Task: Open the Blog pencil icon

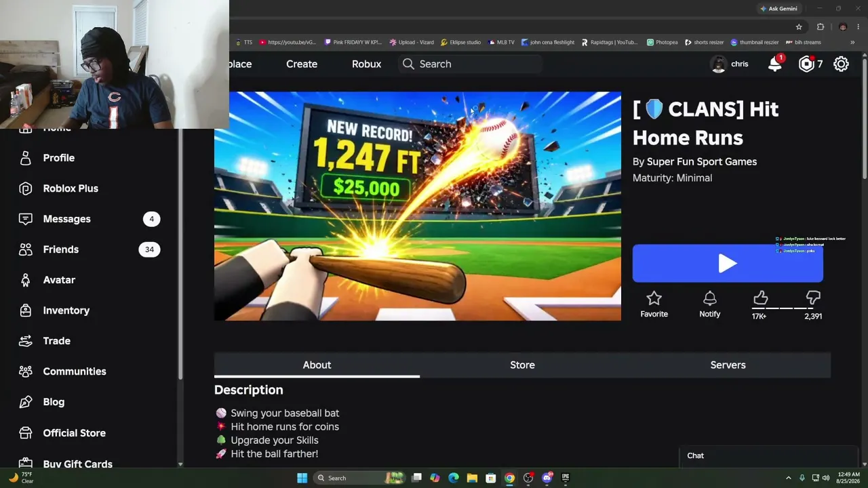Action: click(26, 402)
